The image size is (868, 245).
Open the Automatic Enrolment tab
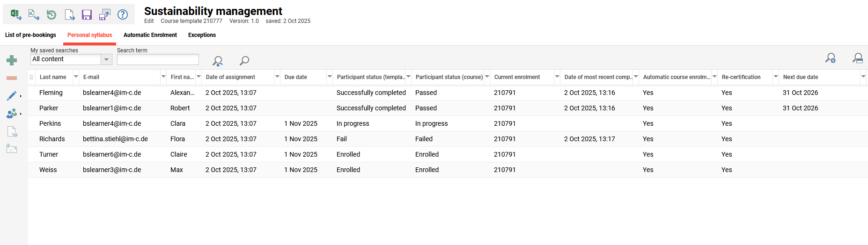pyautogui.click(x=150, y=35)
